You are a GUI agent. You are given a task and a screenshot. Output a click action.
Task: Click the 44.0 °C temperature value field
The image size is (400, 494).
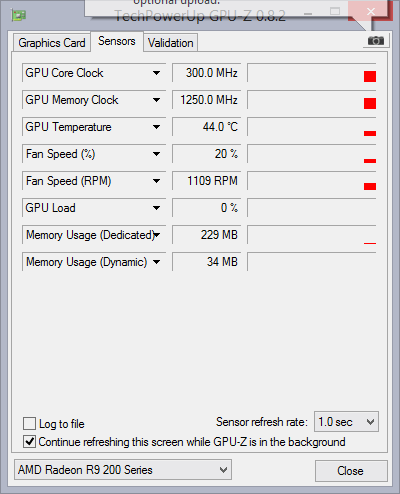206,127
